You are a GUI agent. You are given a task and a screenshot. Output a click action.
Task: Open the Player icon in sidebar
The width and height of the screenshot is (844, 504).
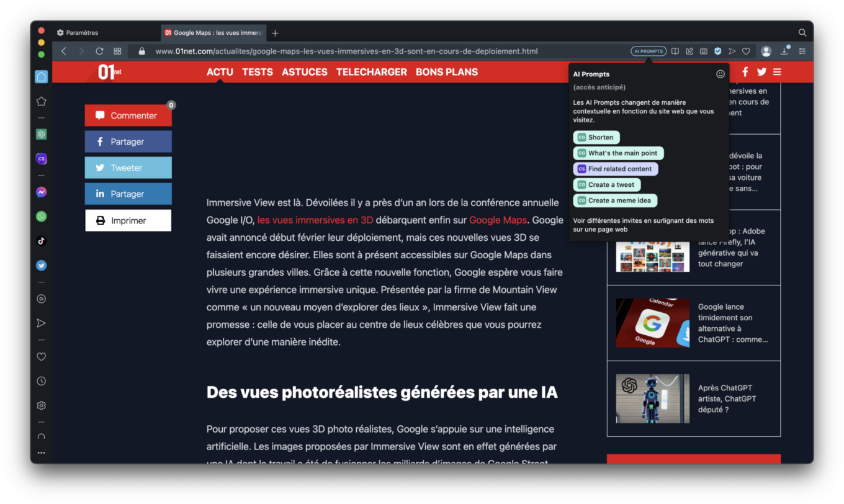coord(42,299)
